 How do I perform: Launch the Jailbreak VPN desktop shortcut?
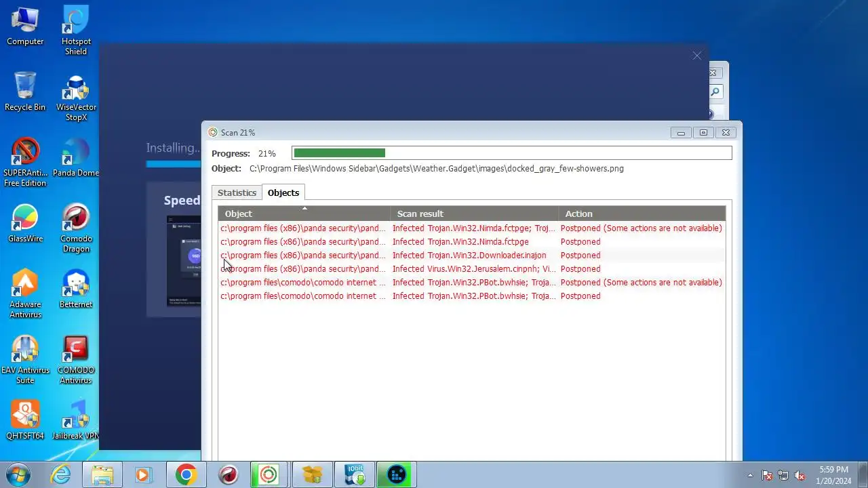76,420
